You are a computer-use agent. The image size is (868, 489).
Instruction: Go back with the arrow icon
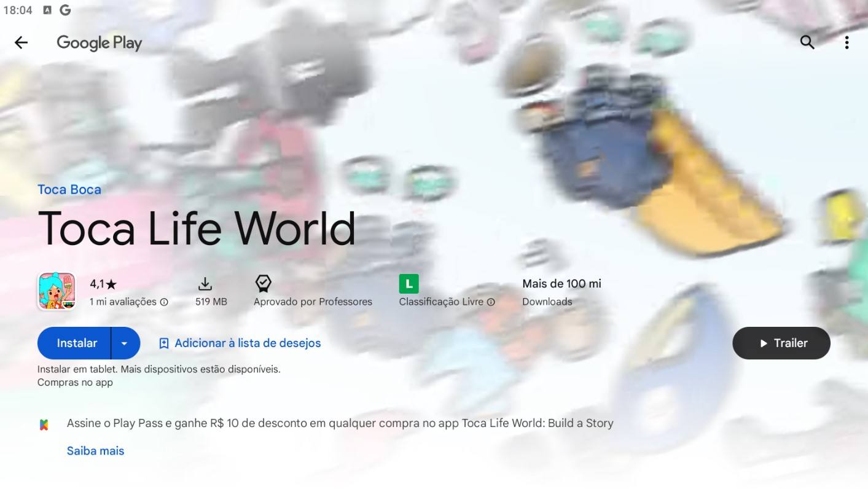tap(21, 42)
